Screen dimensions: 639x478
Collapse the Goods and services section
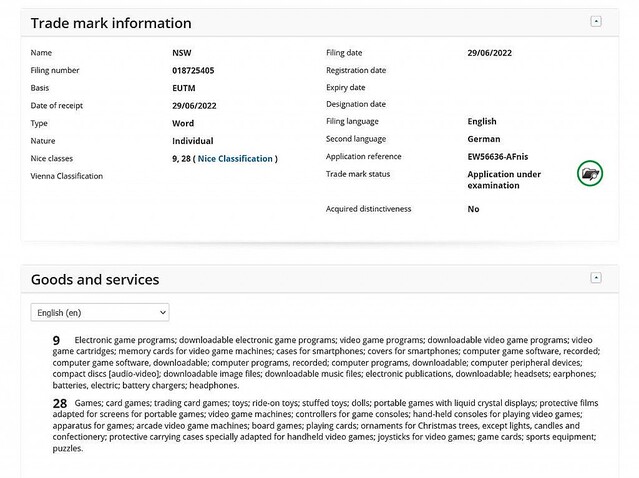click(x=596, y=277)
